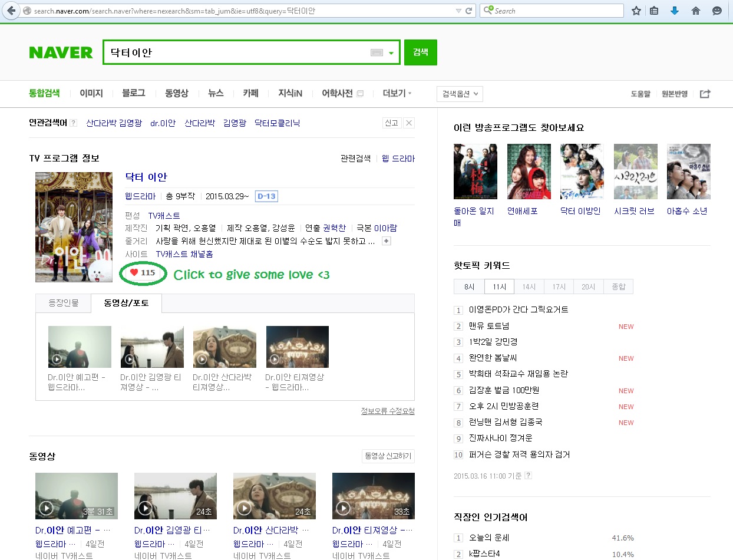Click the green 검색 search button

[420, 52]
